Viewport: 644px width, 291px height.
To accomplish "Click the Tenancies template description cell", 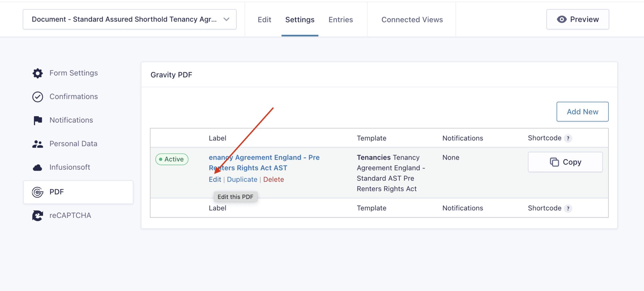I will (x=391, y=173).
